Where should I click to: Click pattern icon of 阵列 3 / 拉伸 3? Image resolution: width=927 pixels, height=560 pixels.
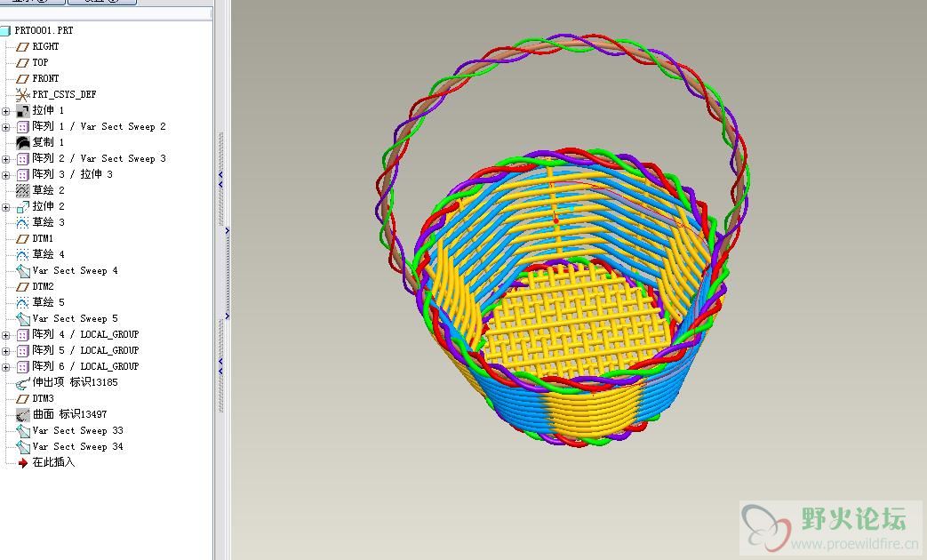(x=22, y=174)
